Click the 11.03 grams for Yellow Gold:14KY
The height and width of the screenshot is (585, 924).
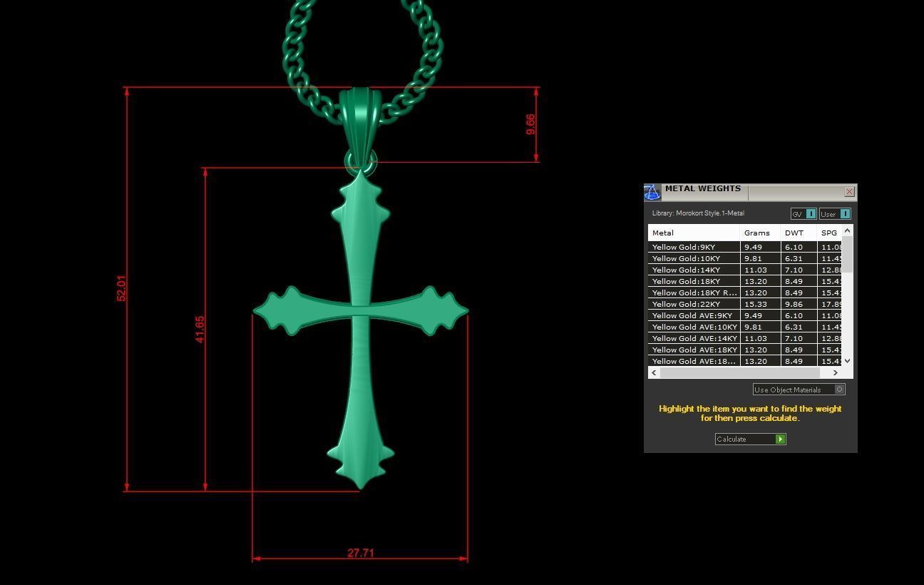760,270
